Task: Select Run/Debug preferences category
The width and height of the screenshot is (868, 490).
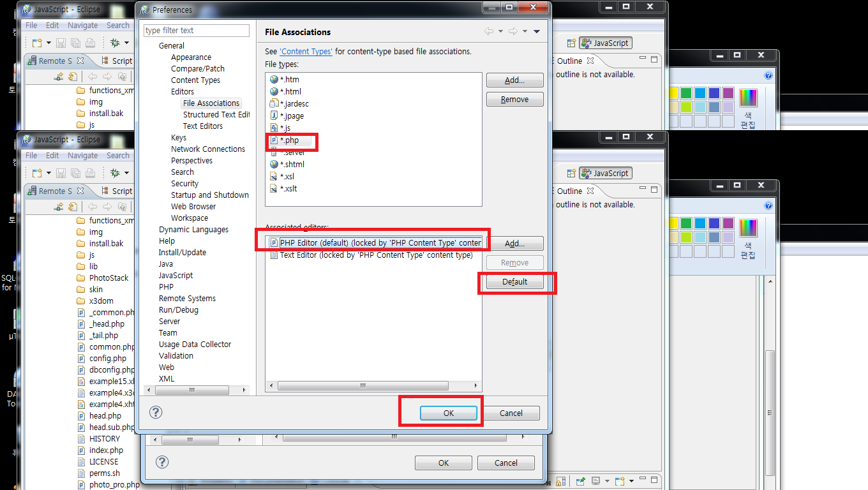Action: (x=179, y=310)
